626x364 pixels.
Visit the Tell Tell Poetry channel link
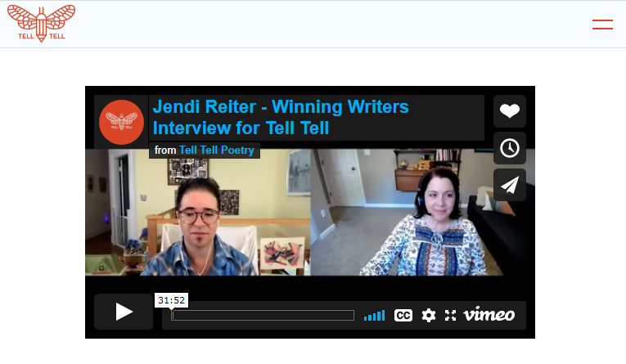tap(217, 150)
